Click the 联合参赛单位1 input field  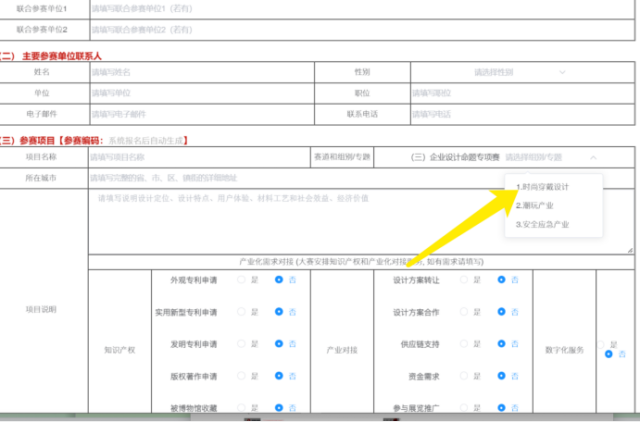point(362,9)
